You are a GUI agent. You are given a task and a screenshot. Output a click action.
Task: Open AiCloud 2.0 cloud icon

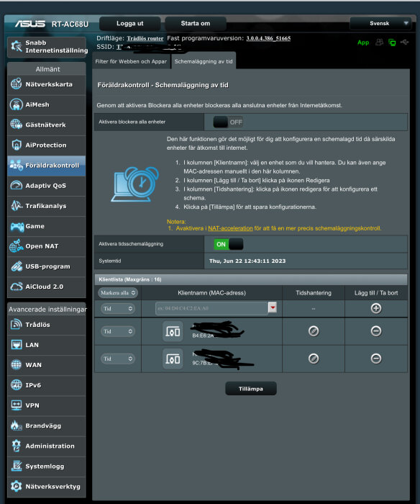point(16,287)
